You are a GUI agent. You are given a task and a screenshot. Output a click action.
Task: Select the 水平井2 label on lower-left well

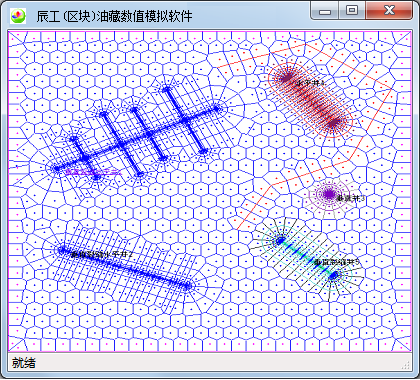pos(103,255)
